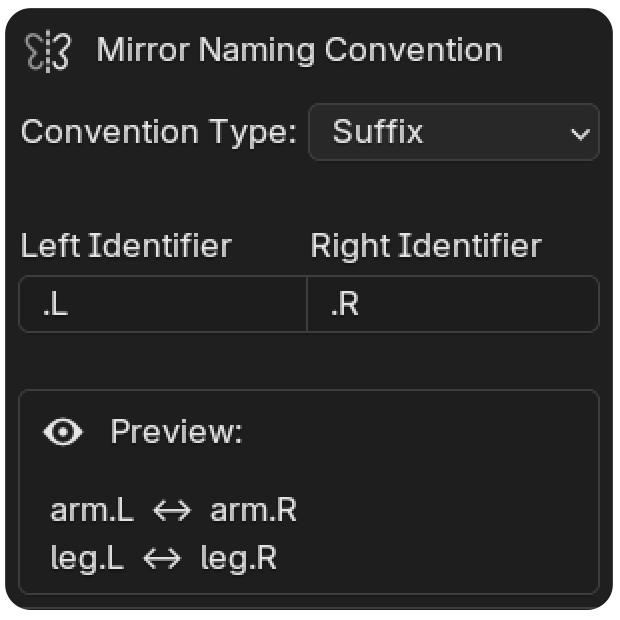This screenshot has height=620, width=620.
Task: Click the Left Identifier label
Action: [126, 246]
